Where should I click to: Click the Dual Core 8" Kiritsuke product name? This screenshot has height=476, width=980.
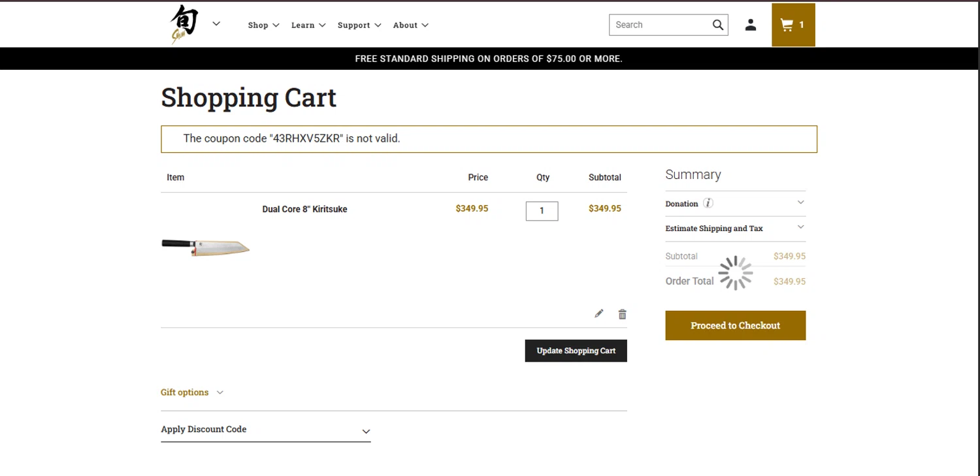pyautogui.click(x=304, y=209)
